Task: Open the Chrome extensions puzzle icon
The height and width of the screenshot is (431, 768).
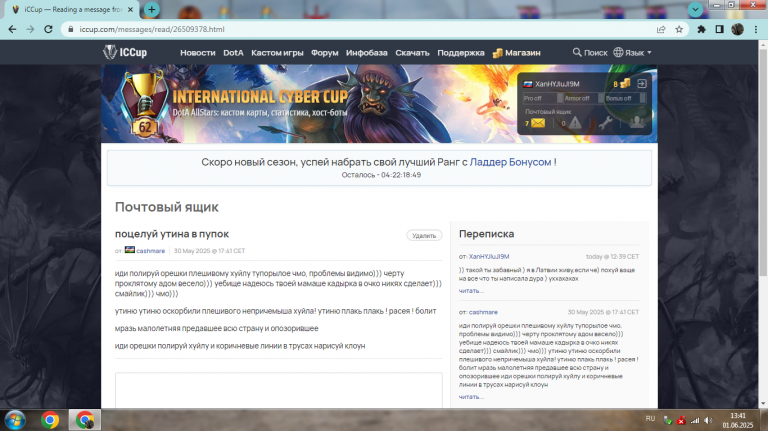Action: (701, 29)
